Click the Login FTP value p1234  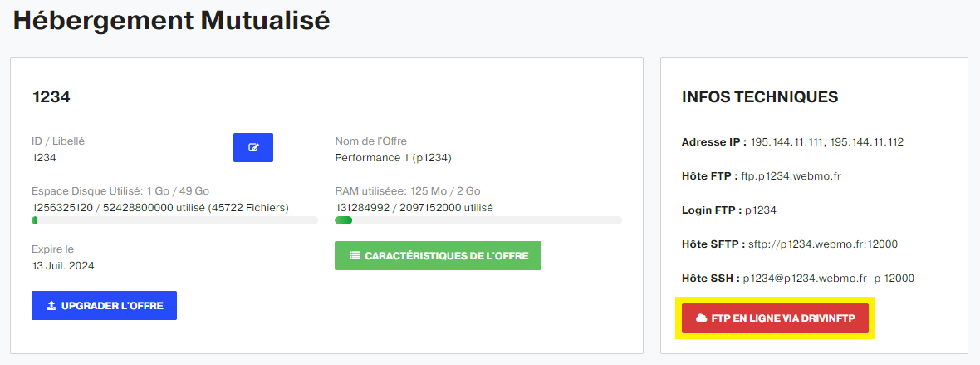pyautogui.click(x=761, y=210)
